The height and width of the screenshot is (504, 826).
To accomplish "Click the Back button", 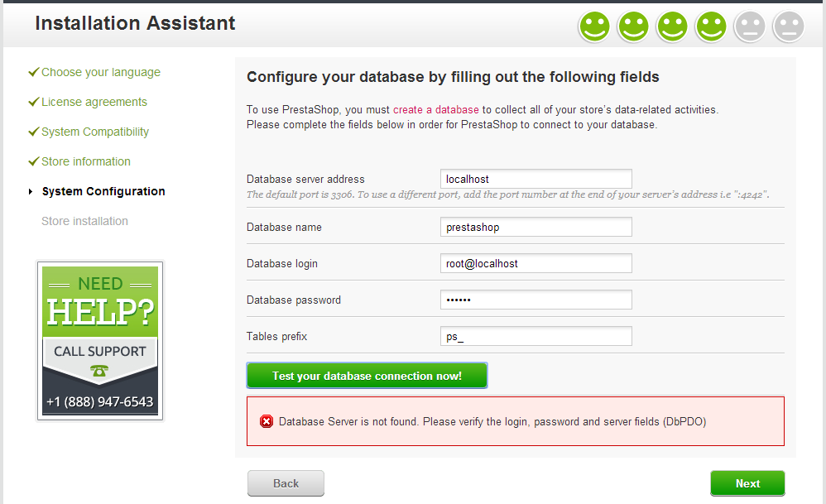I will coord(286,483).
